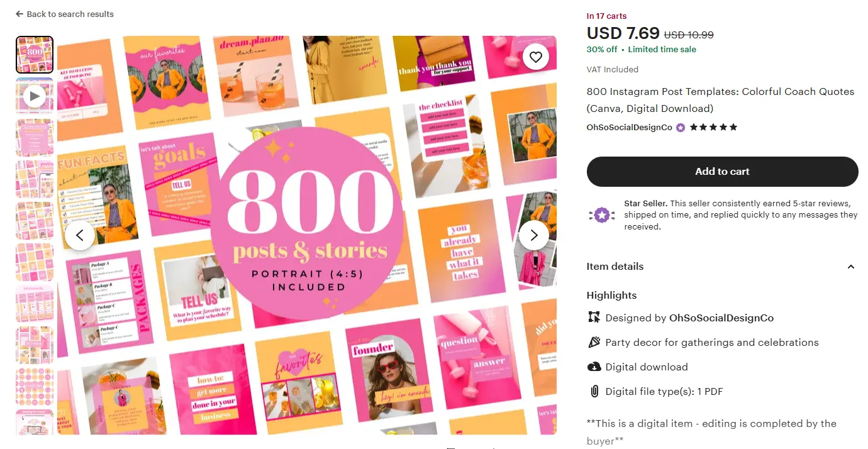Select the first 800 posts thumbnail
This screenshot has height=449, width=868.
pos(34,55)
